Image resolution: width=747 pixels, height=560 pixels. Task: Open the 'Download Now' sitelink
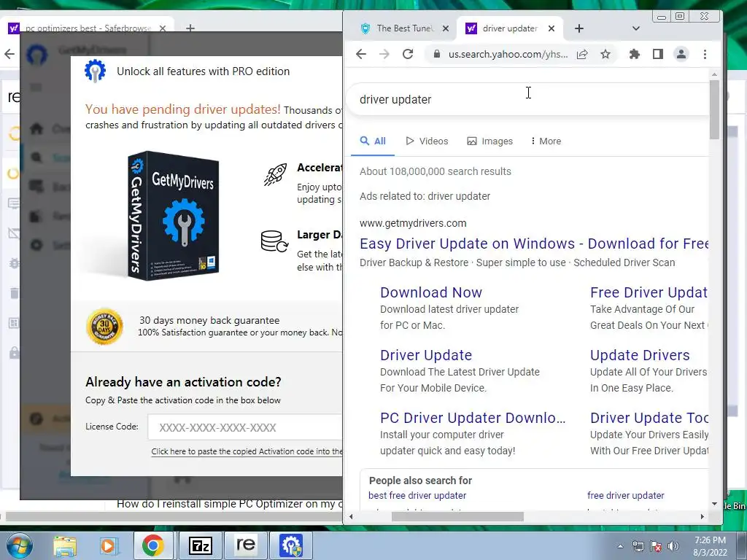click(x=431, y=292)
